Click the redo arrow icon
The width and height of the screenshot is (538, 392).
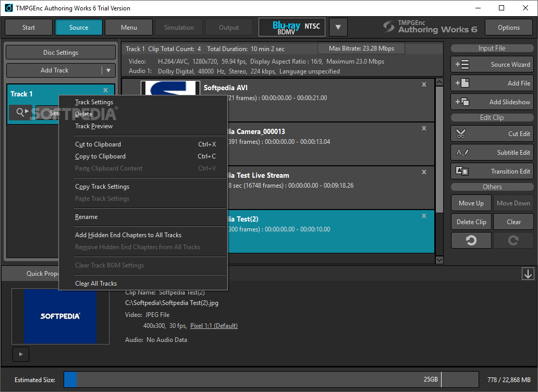[513, 240]
